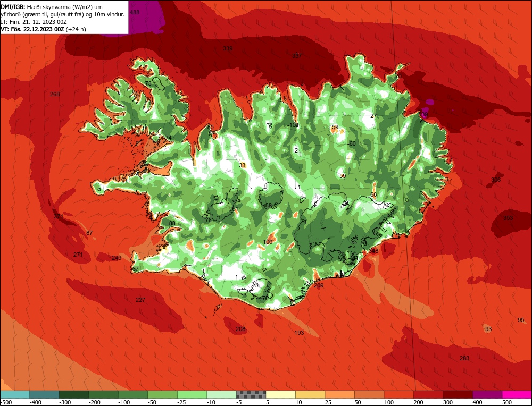Select the 227 value in the southwest sea
Image resolution: width=532 pixels, height=406 pixels.
140,300
